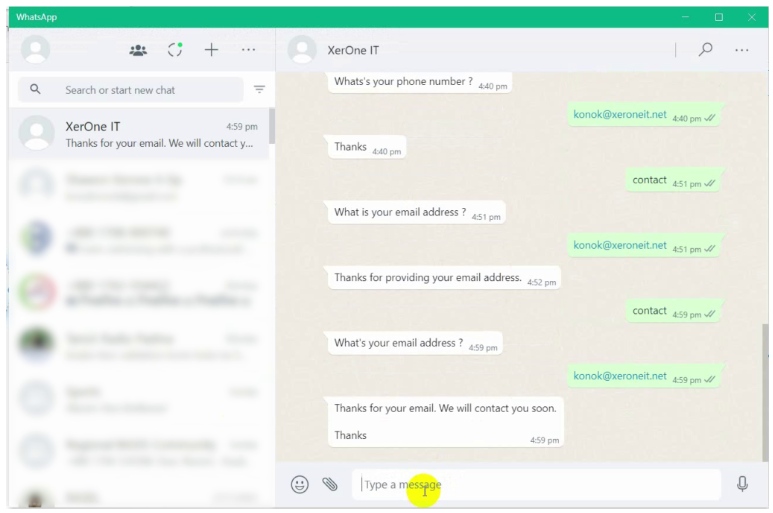Open konok@xeroneit.net link sent at 4:59 pm

pyautogui.click(x=620, y=376)
